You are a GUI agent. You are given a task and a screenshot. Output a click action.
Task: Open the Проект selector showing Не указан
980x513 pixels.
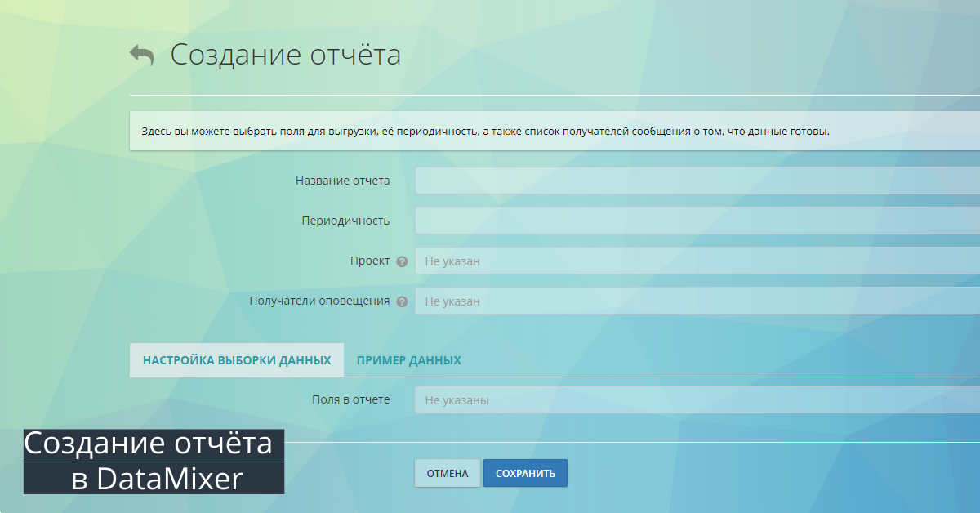[x=653, y=261]
